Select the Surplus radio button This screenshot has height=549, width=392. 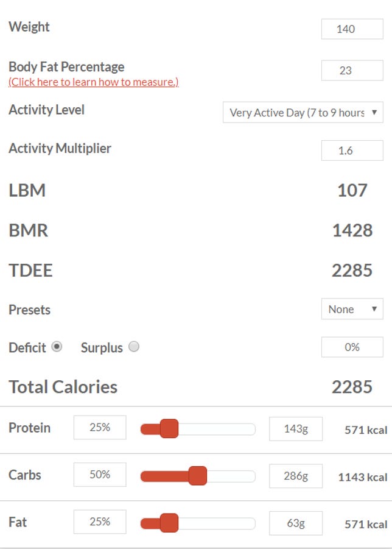pyautogui.click(x=133, y=347)
